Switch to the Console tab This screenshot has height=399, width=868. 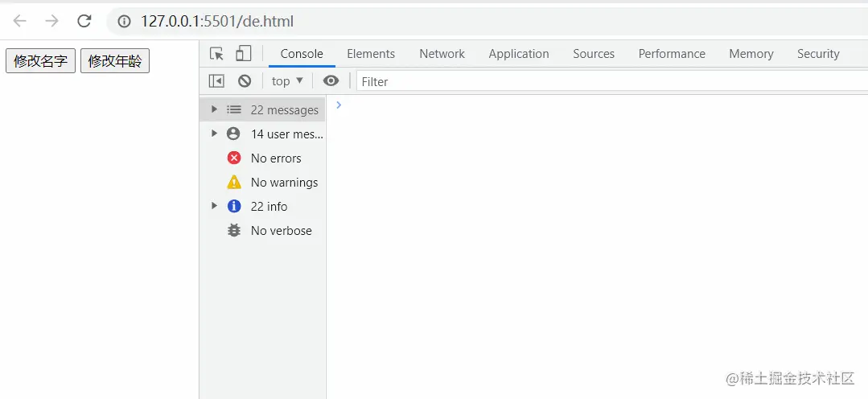click(x=302, y=54)
